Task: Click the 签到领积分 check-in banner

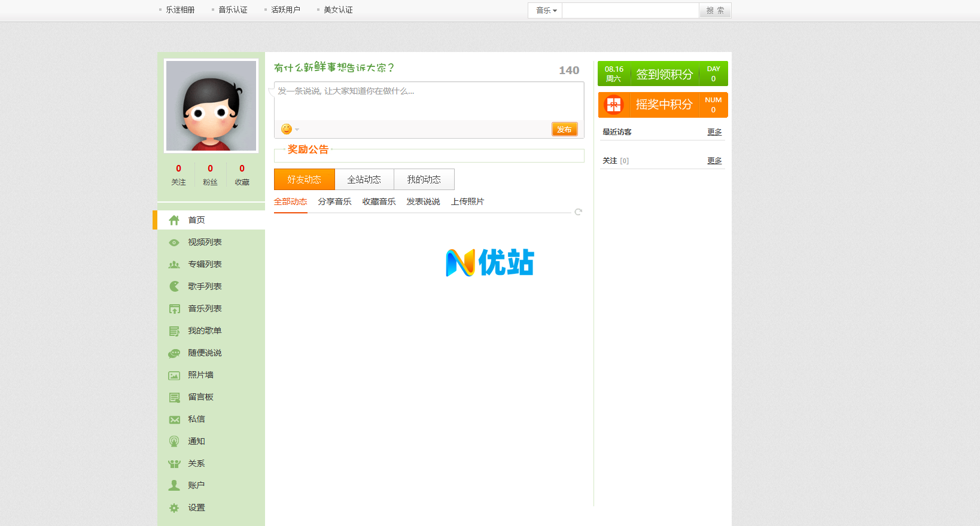Action: tap(663, 74)
